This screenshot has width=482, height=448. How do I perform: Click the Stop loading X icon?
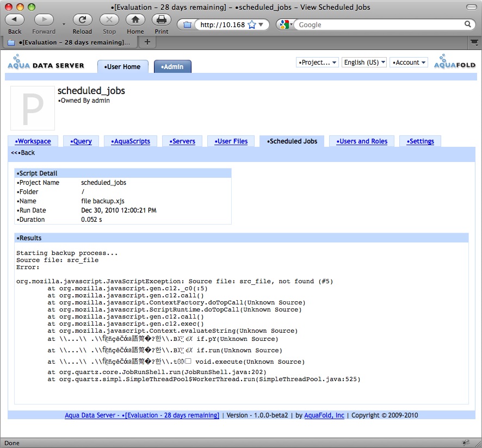click(109, 20)
